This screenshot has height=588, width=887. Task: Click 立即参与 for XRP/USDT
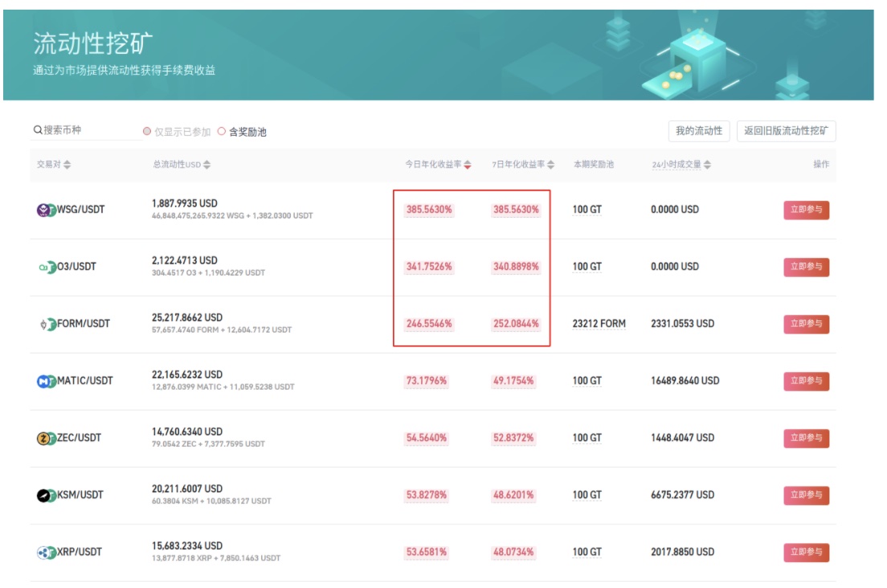pos(806,553)
